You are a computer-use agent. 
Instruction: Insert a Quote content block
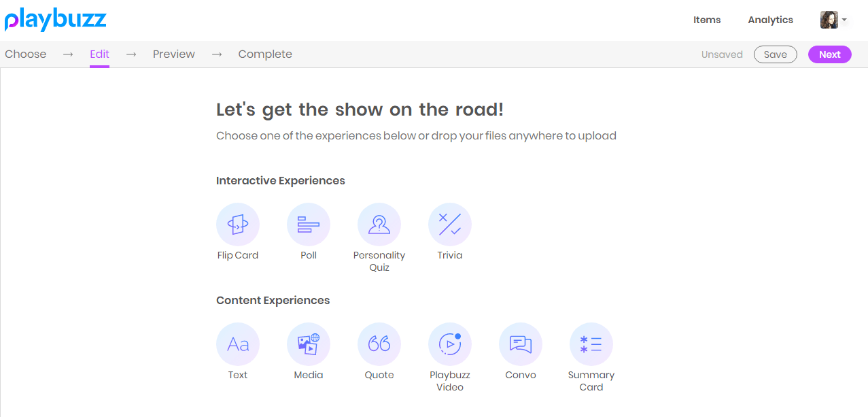click(x=379, y=344)
